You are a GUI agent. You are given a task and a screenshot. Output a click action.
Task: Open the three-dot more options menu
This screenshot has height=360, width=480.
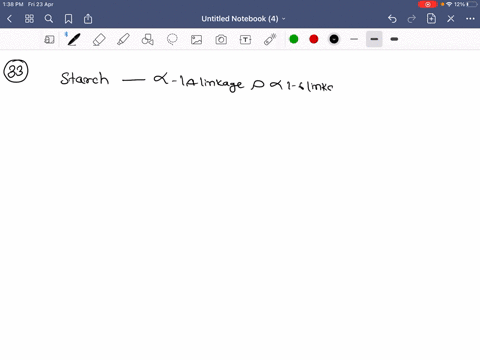tap(470, 19)
